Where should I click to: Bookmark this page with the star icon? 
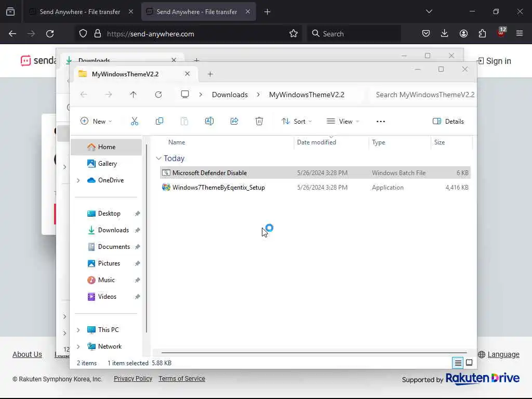(x=294, y=33)
